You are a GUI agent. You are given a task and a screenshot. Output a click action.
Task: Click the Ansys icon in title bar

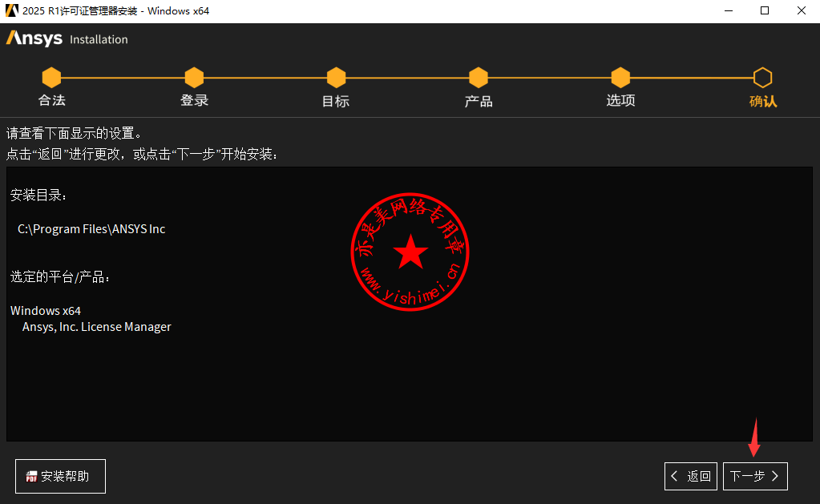click(11, 10)
